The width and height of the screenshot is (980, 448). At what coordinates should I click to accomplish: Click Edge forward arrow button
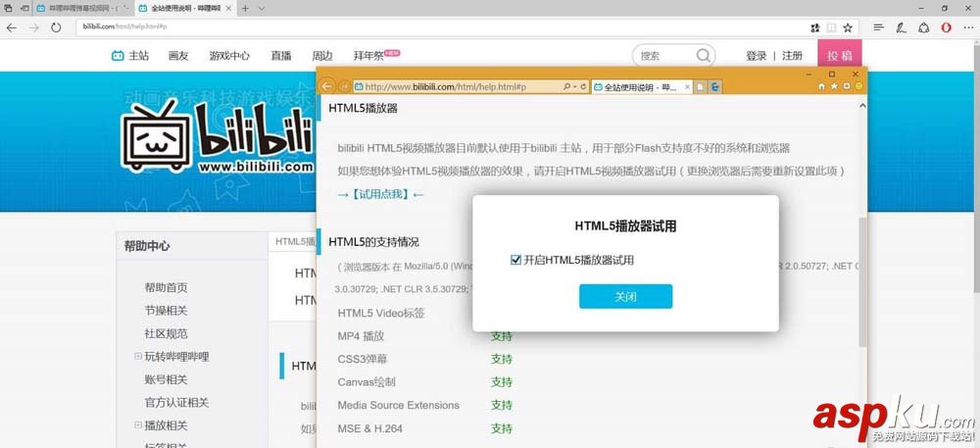pos(33,27)
